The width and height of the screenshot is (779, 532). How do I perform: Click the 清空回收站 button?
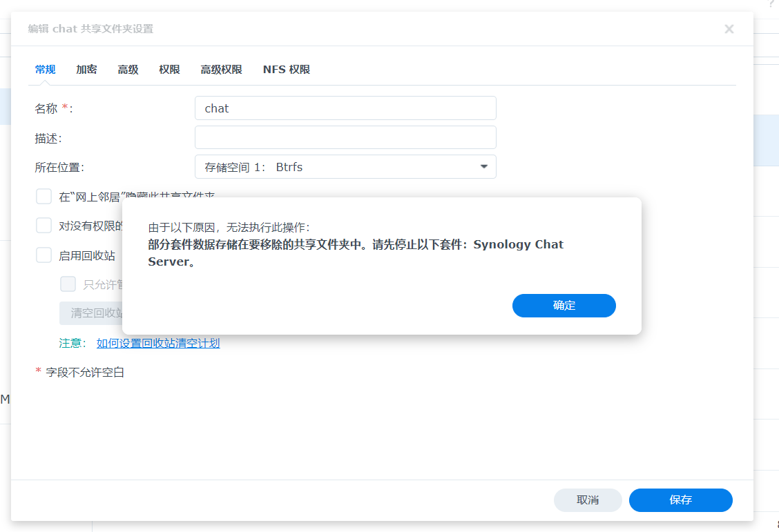[x=91, y=313]
